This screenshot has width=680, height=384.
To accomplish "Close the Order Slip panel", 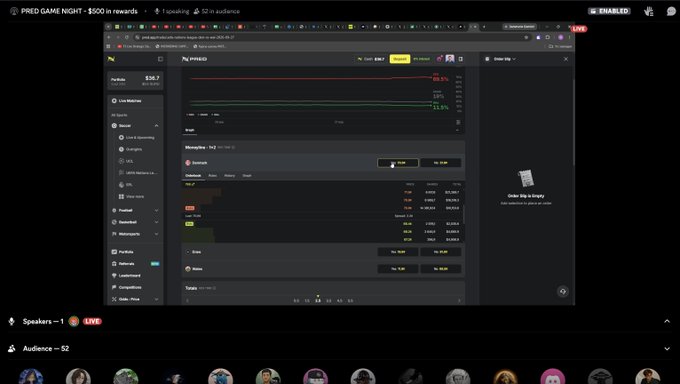I will pyautogui.click(x=566, y=59).
